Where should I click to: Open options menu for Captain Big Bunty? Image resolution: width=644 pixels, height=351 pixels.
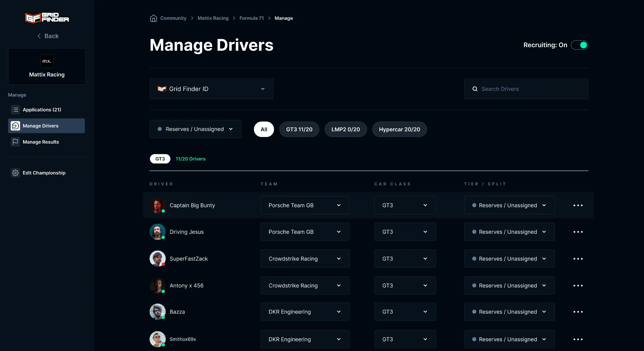(578, 205)
